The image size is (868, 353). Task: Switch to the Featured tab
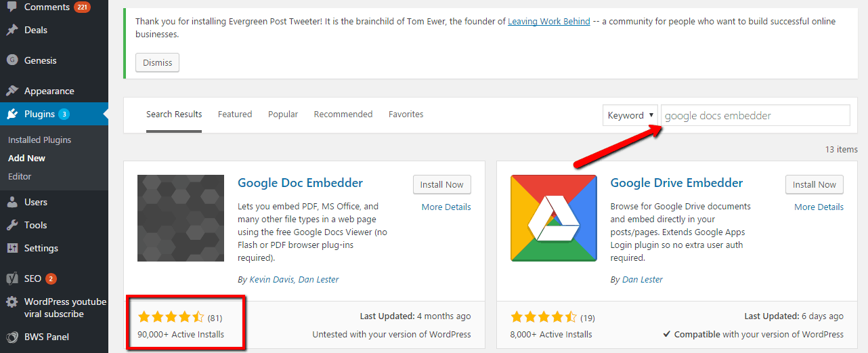[235, 115]
